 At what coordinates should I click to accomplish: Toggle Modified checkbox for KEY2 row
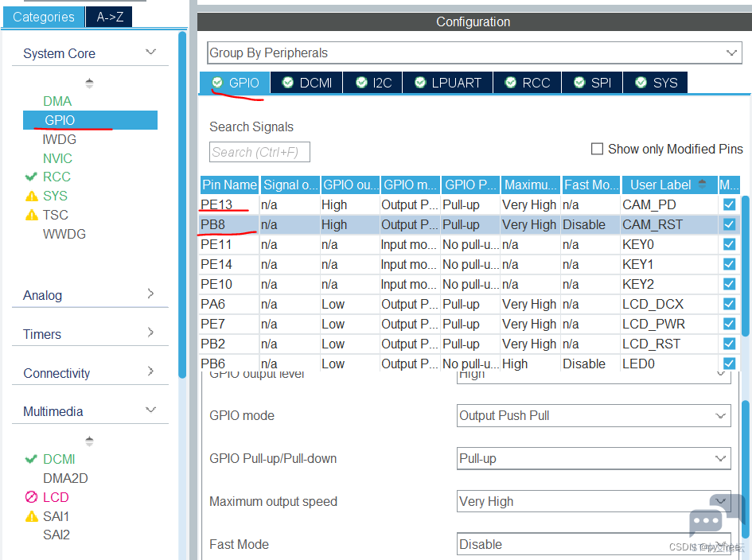[729, 284]
